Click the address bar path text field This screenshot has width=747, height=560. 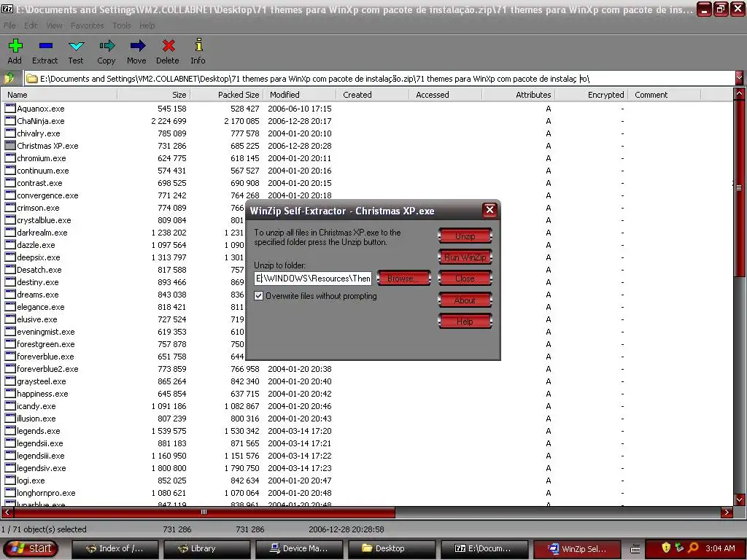[x=379, y=78]
